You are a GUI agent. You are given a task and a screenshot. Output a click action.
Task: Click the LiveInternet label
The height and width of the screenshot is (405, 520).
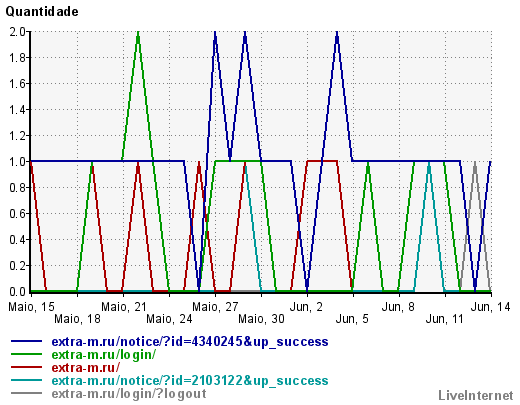pos(476,396)
